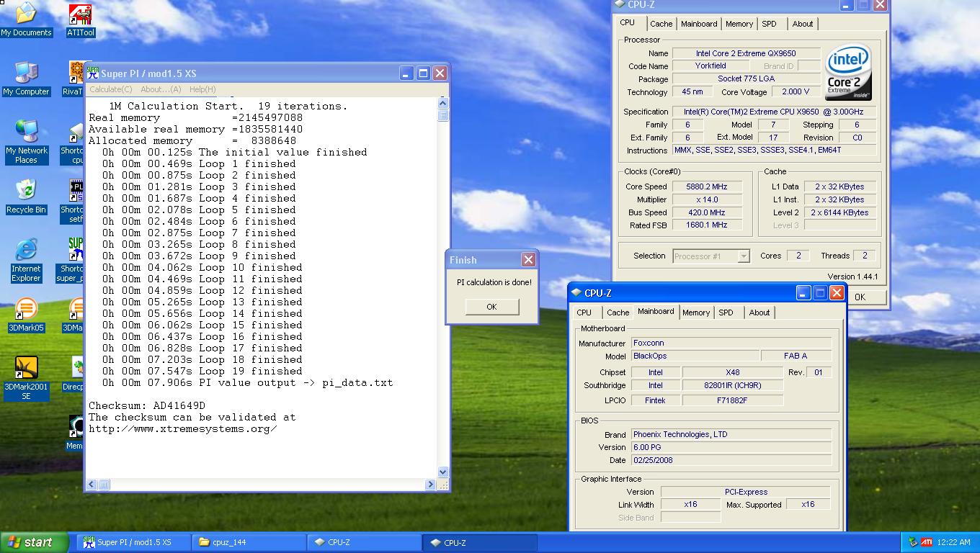
Task: Click the Southbridge 82801IR (ICH9R) field
Action: click(x=732, y=385)
